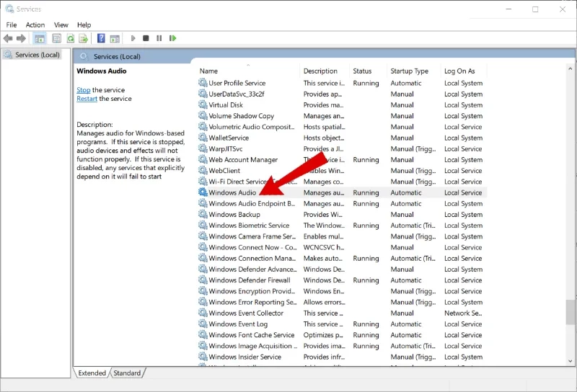The height and width of the screenshot is (392, 577).
Task: Select the Windows Font Cache Service row
Action: click(x=342, y=335)
